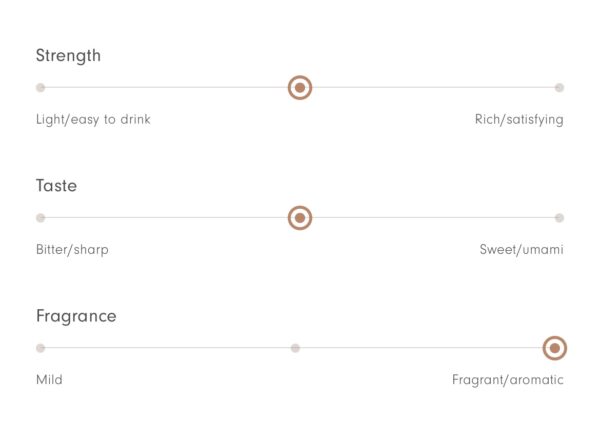Choose the Bitter/sharp end dot on Taste
The width and height of the screenshot is (600, 441).
pyautogui.click(x=41, y=218)
